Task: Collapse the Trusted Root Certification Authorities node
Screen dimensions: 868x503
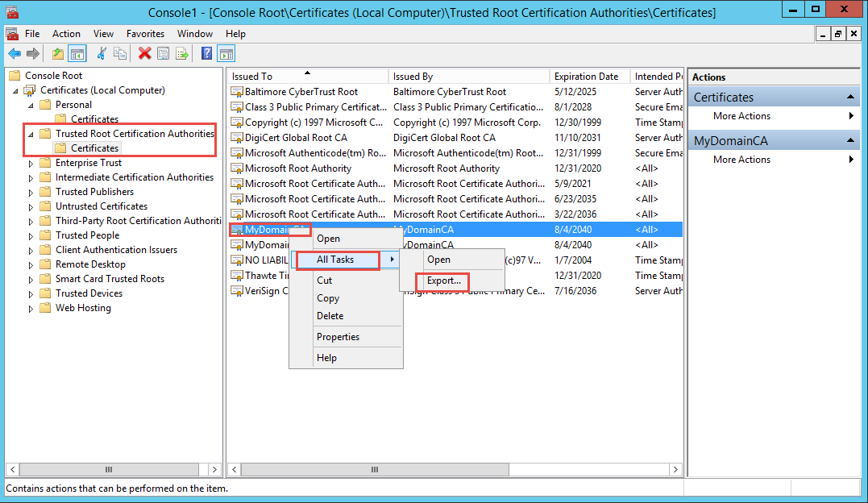Action: pos(31,135)
